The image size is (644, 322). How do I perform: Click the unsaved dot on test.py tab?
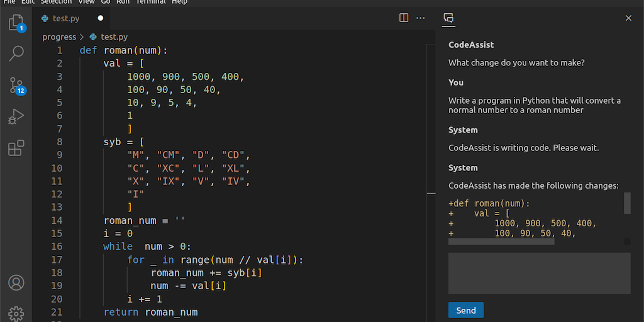(101, 18)
